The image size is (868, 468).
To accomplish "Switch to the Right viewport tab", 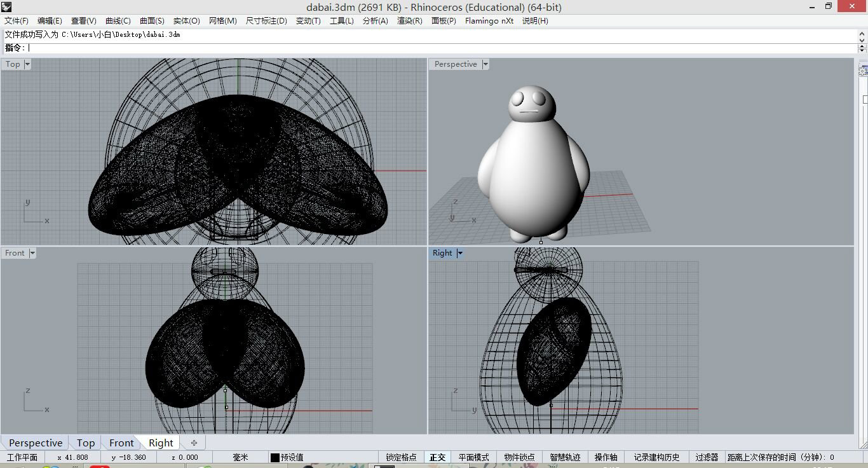I will [x=161, y=443].
